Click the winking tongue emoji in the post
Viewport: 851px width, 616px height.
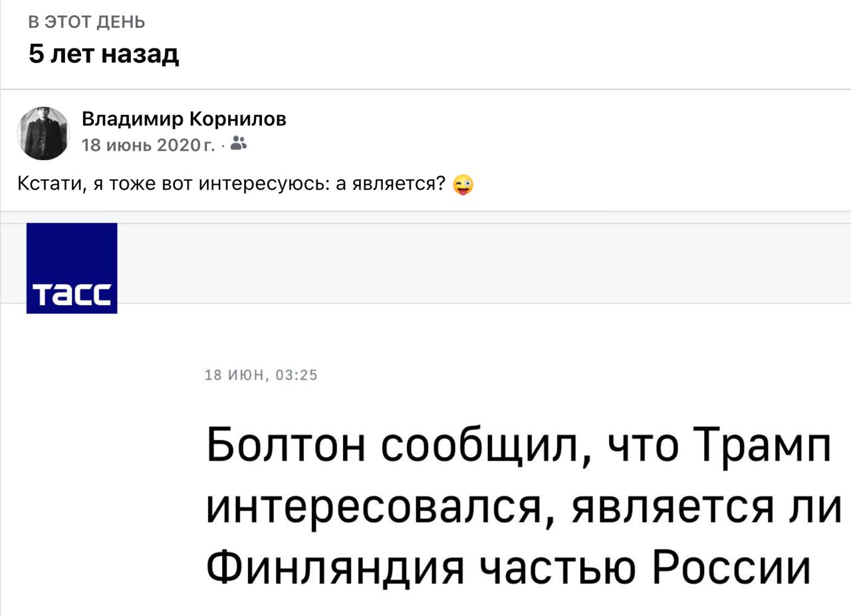click(463, 185)
